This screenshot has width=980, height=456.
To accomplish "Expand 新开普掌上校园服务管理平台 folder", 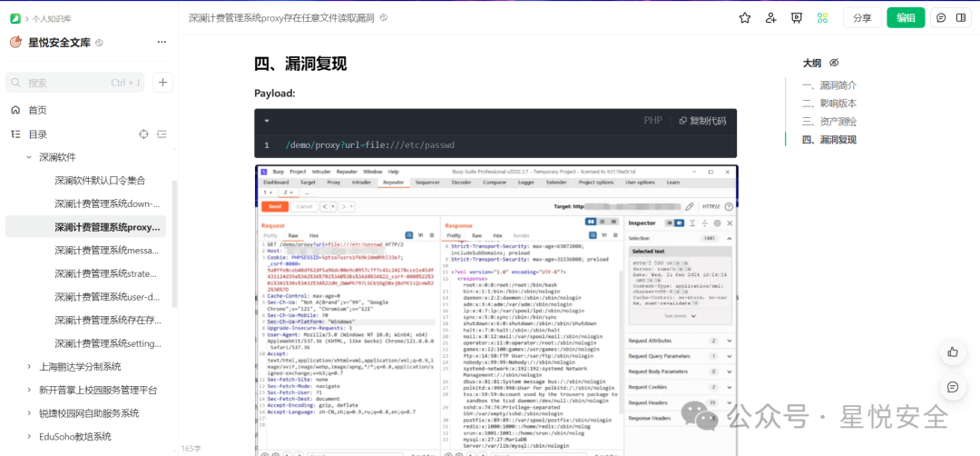I will tap(29, 390).
